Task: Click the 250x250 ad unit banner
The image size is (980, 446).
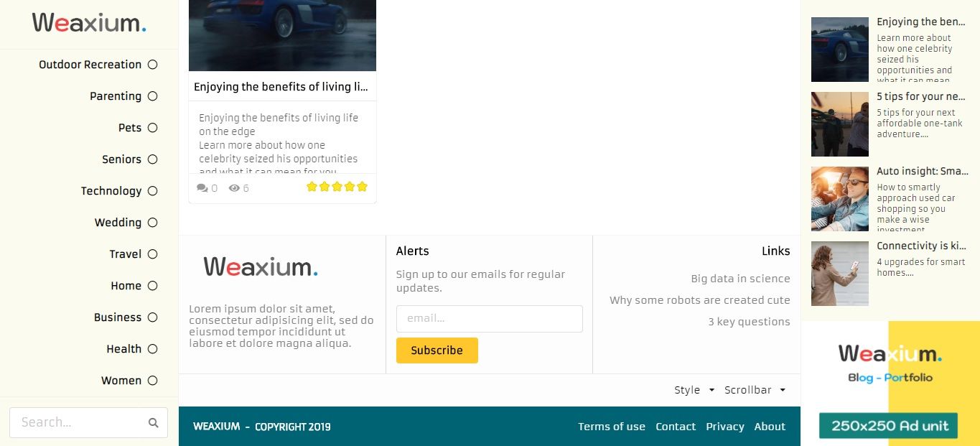Action: (890, 384)
